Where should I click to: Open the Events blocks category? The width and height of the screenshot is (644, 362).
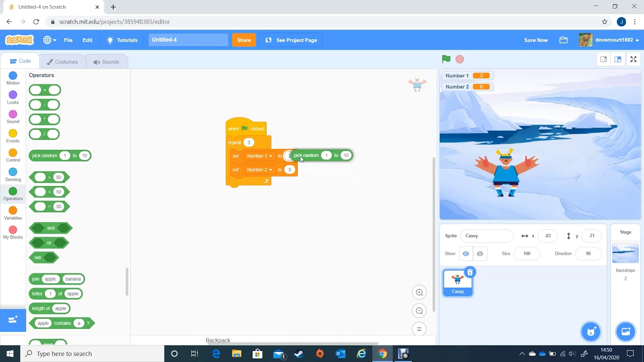(x=13, y=136)
